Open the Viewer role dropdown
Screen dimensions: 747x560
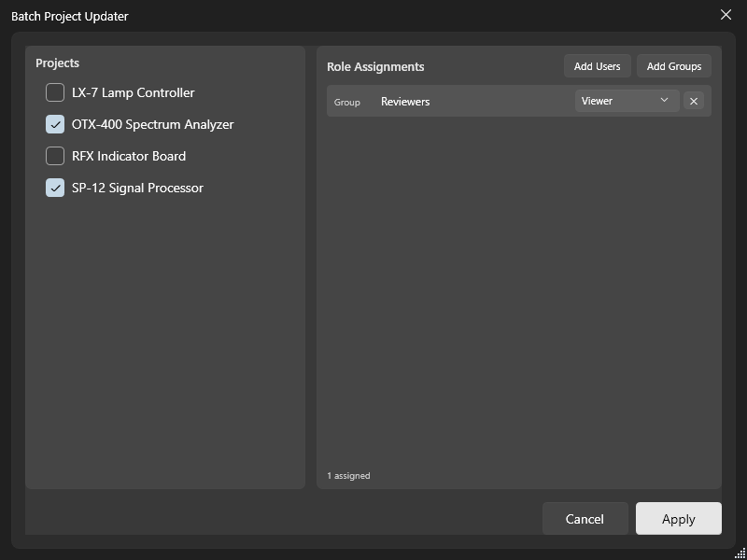(x=627, y=101)
